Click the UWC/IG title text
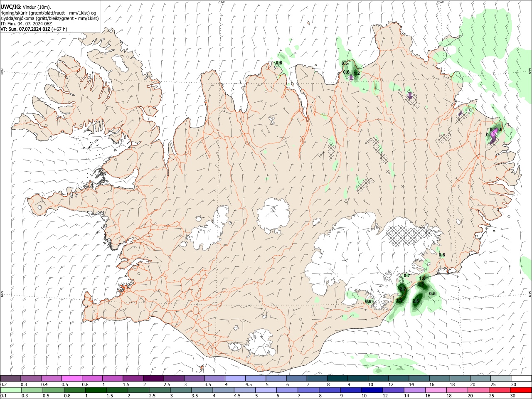The width and height of the screenshot is (532, 399). pos(10,7)
